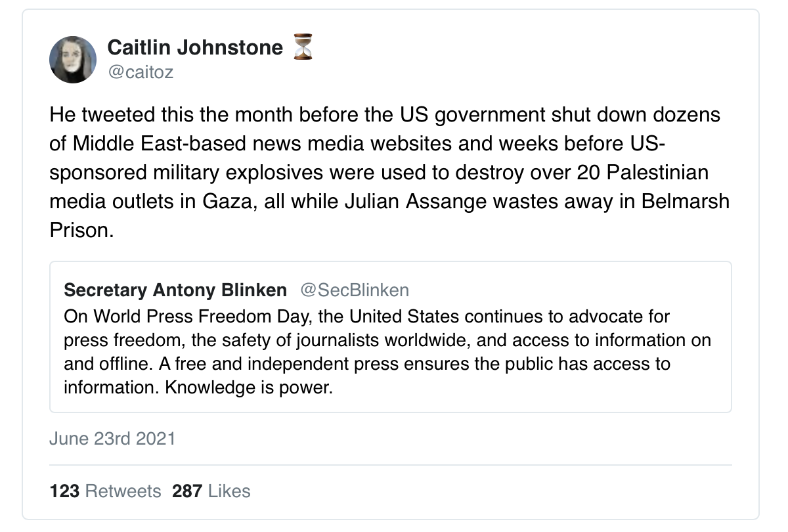
Task: Open the @SecBlinken handle
Action: click(x=355, y=290)
